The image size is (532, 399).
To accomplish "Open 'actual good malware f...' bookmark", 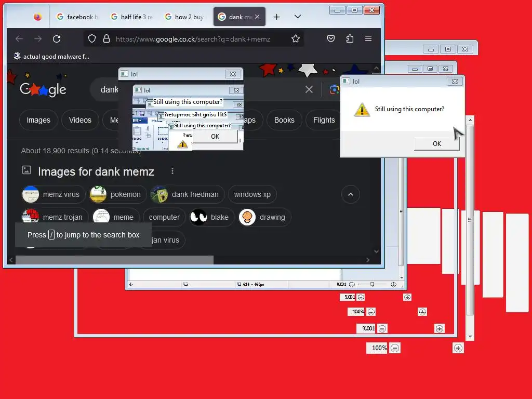I will tap(51, 56).
